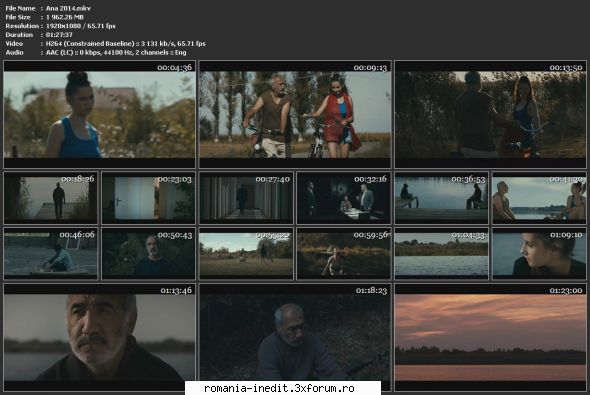The width and height of the screenshot is (590, 395).
Task: Click the video codec line starting 'H264 (Constrained Baseline)'
Action: [x=126, y=44]
